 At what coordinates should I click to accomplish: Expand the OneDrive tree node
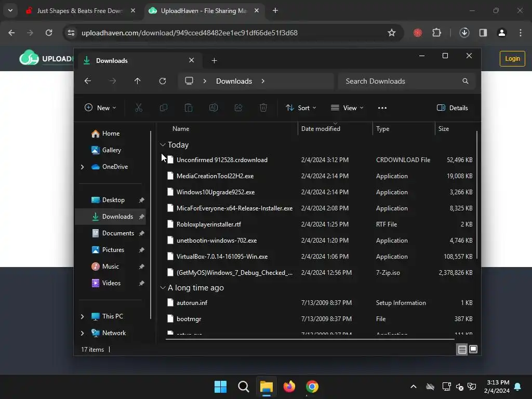[82, 167]
